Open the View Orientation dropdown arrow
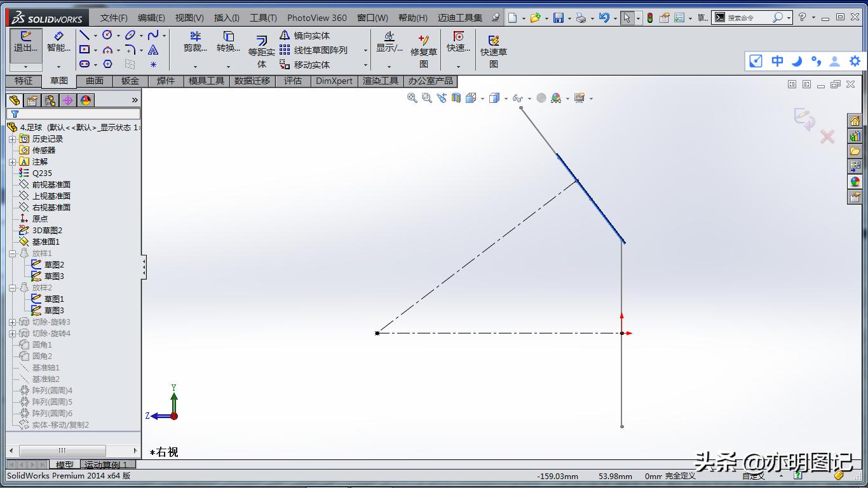 tap(482, 98)
